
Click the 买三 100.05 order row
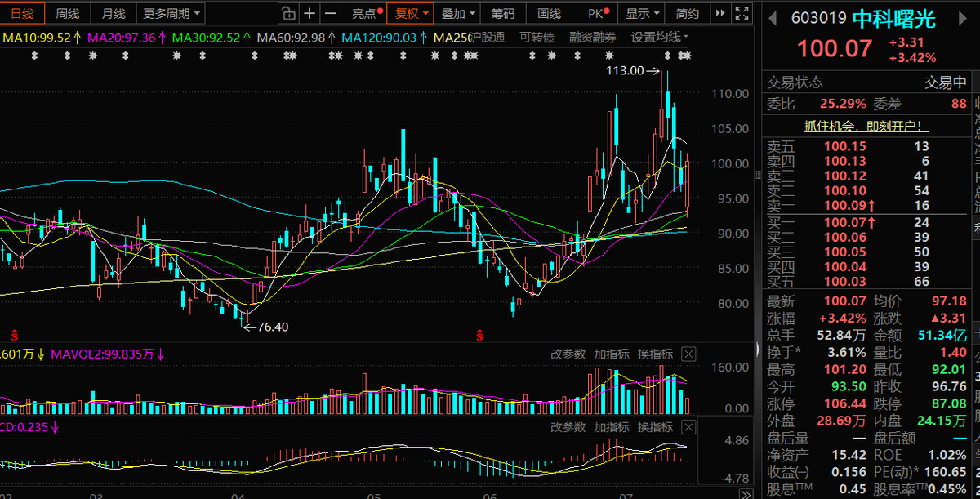(x=865, y=252)
